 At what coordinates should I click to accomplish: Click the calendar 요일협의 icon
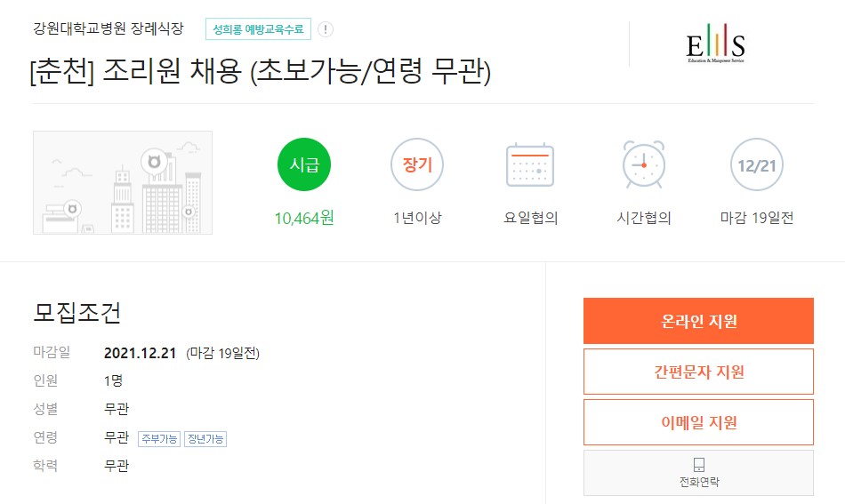pos(530,164)
